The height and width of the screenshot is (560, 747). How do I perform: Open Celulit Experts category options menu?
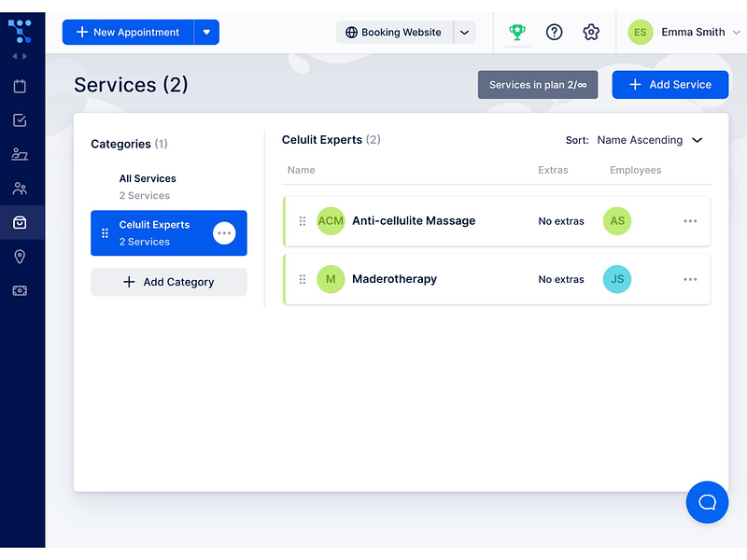coord(224,233)
